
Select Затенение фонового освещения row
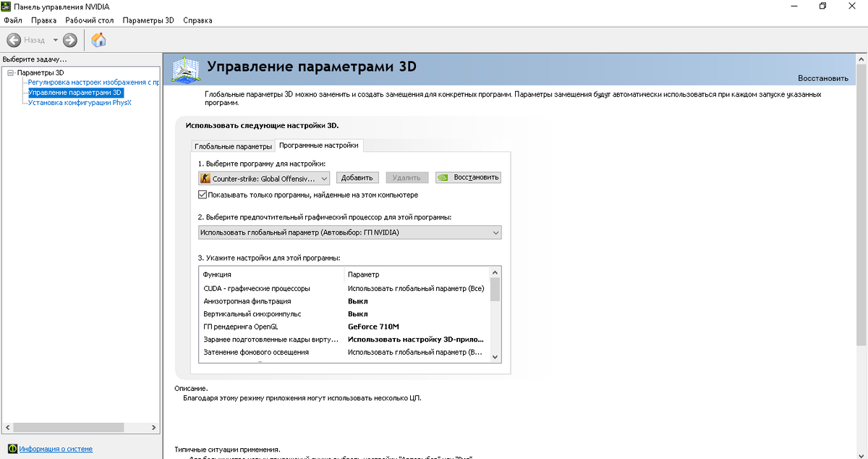344,353
